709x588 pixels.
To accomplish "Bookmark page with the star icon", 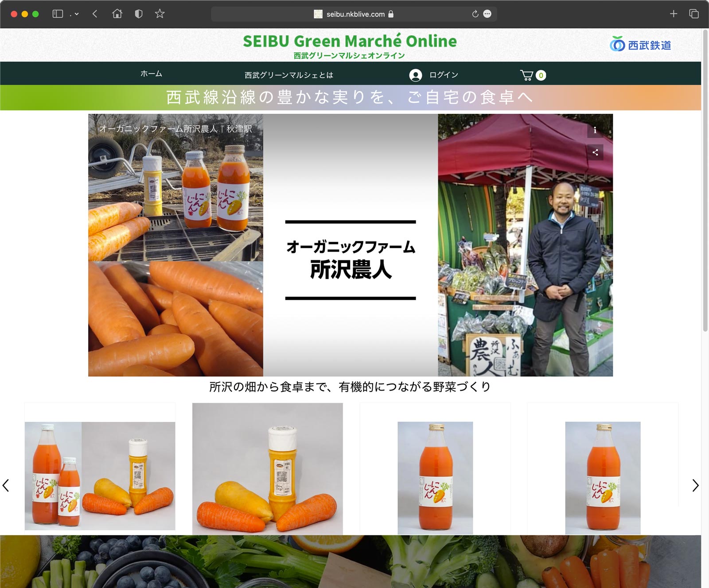I will click(160, 14).
